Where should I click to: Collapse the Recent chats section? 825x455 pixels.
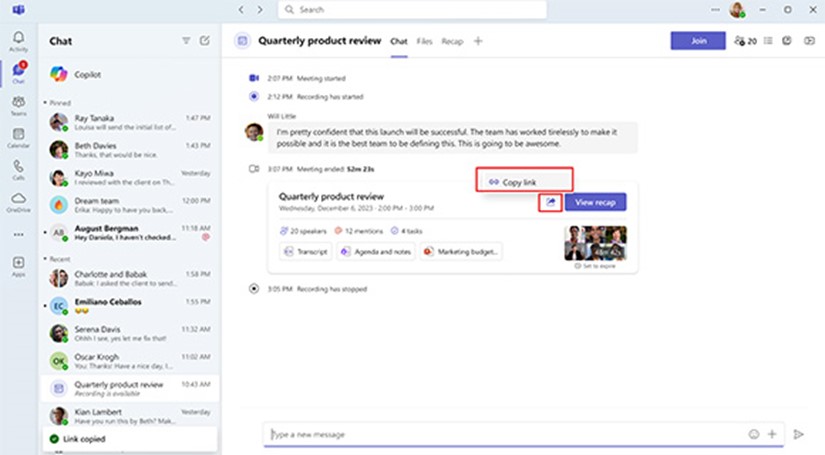pos(57,259)
